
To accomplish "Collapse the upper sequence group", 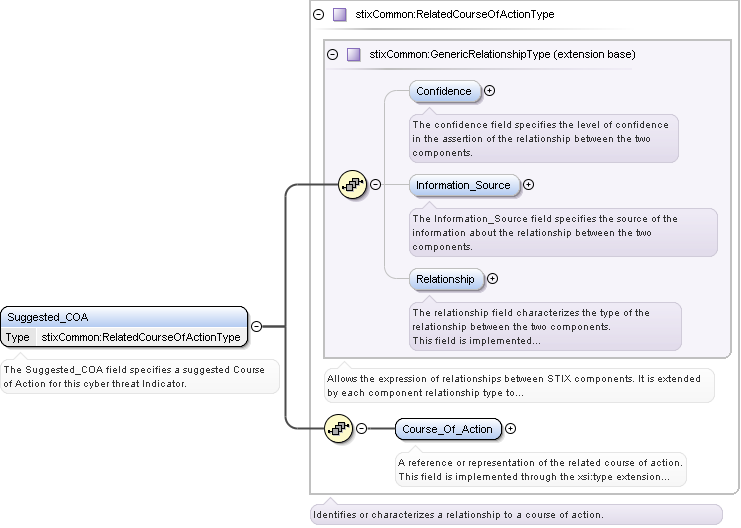I will click(x=376, y=184).
